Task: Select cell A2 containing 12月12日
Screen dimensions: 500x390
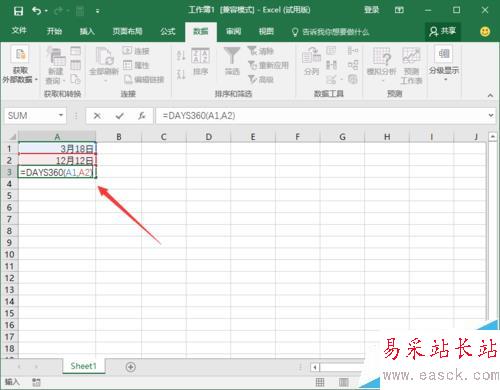Action: (x=57, y=160)
